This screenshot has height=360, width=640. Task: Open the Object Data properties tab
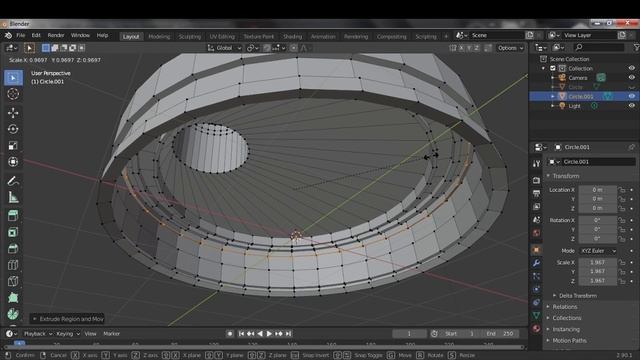536,315
